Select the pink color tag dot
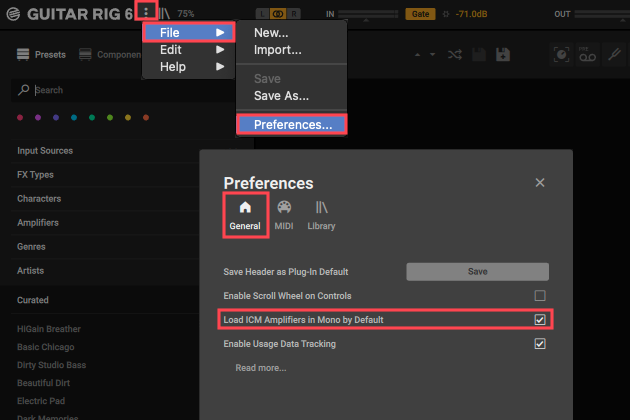 [x=20, y=117]
